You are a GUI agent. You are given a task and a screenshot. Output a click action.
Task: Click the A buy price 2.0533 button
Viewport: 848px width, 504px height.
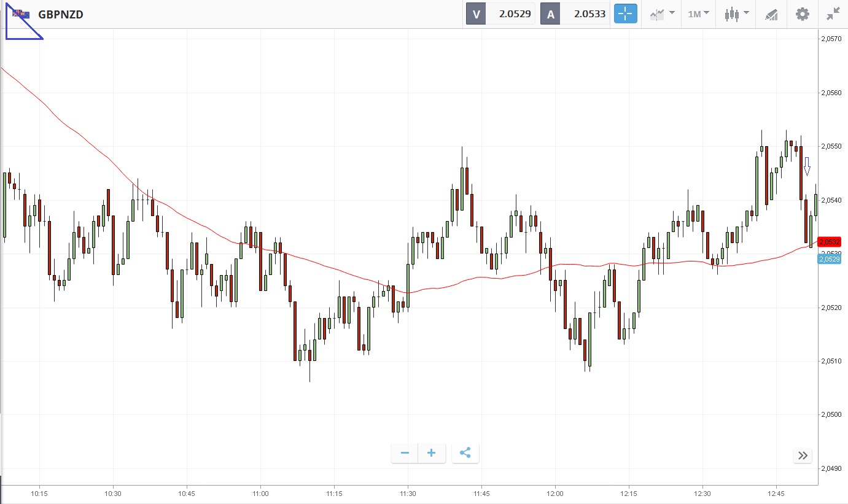[x=575, y=14]
